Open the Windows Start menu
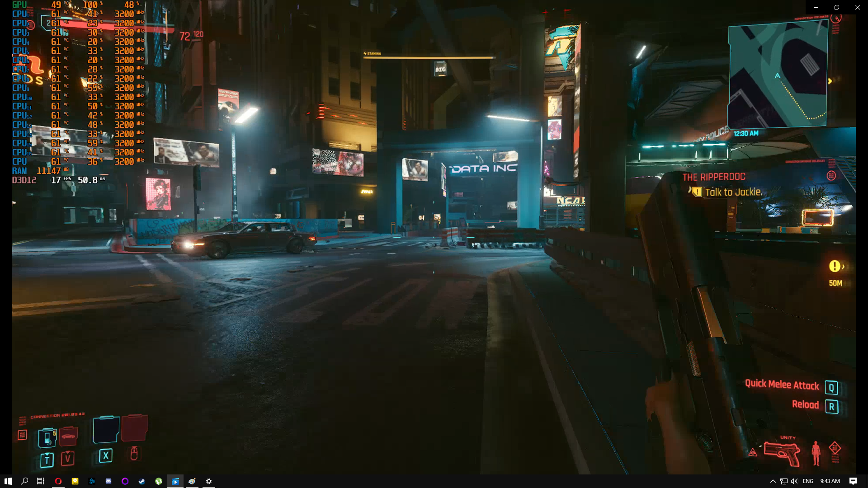Screen dimensions: 868x488 click(8, 481)
